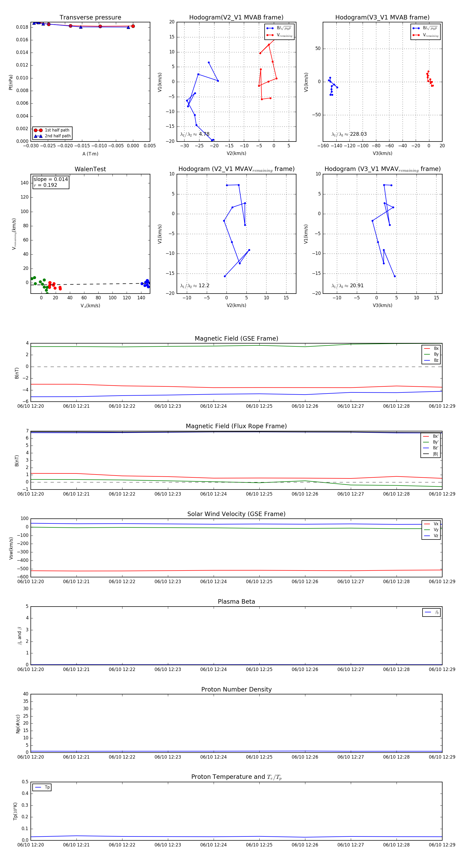
Task: Click the 'Vz' legend entry in Solar Wind panel
Action: coord(431,536)
